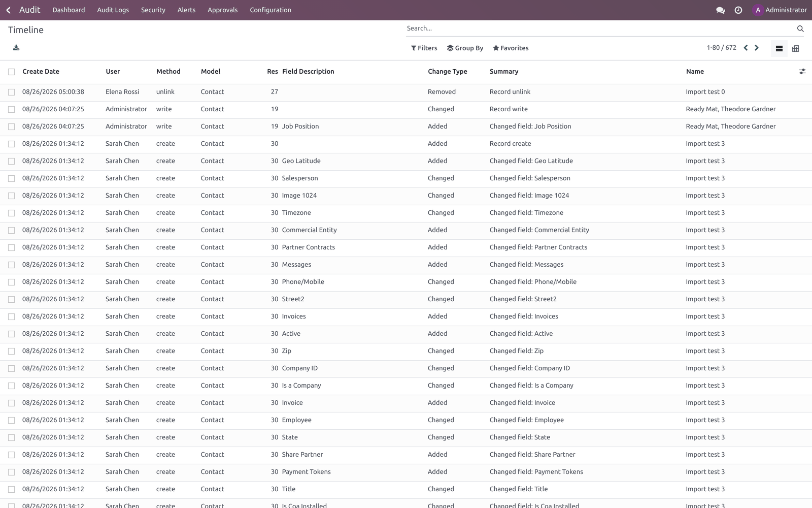Click the 'Import test 0' name cell
Image resolution: width=812 pixels, height=508 pixels.
click(705, 92)
